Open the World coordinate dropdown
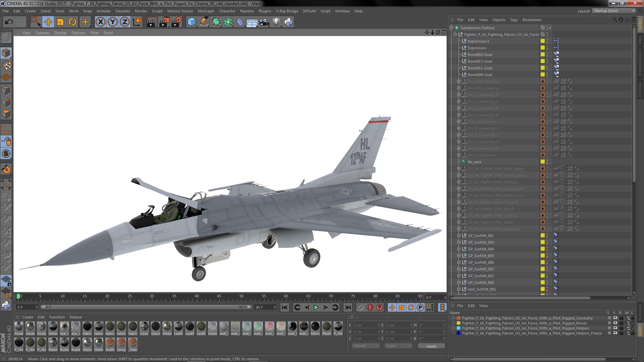 pyautogui.click(x=366, y=346)
